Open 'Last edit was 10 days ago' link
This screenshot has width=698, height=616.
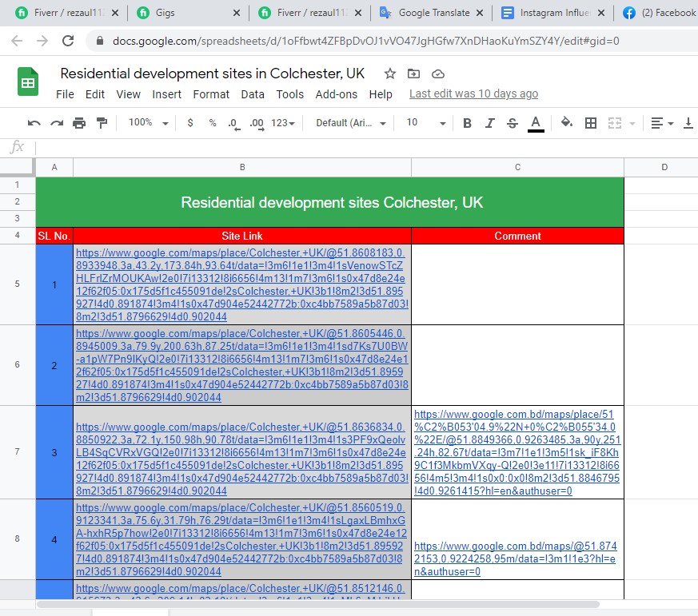click(473, 94)
